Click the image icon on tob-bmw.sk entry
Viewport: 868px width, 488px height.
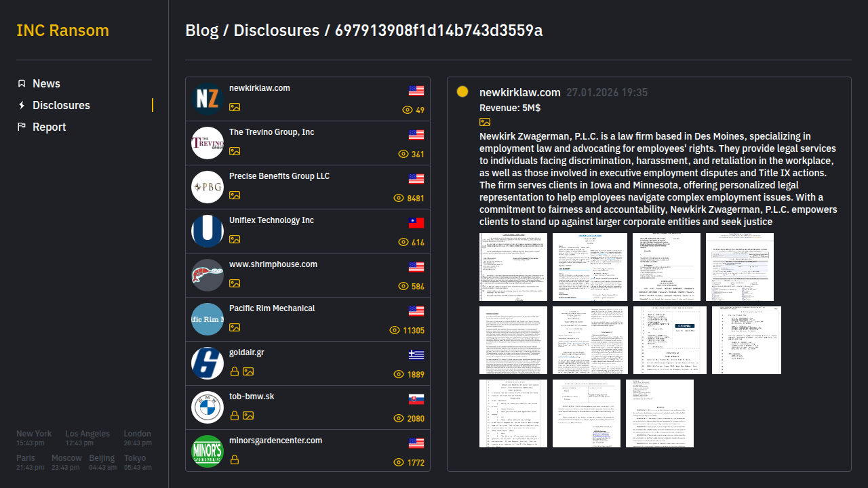[248, 415]
